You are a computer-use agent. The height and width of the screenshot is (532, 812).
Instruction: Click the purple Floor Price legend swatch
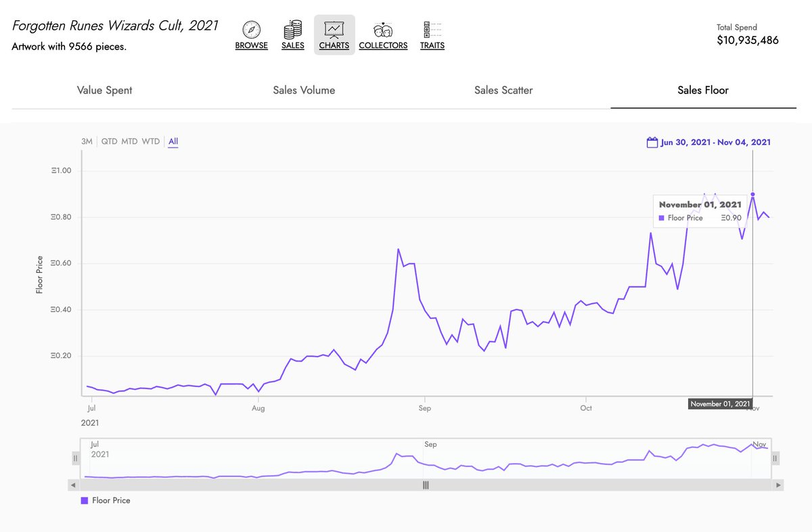85,500
